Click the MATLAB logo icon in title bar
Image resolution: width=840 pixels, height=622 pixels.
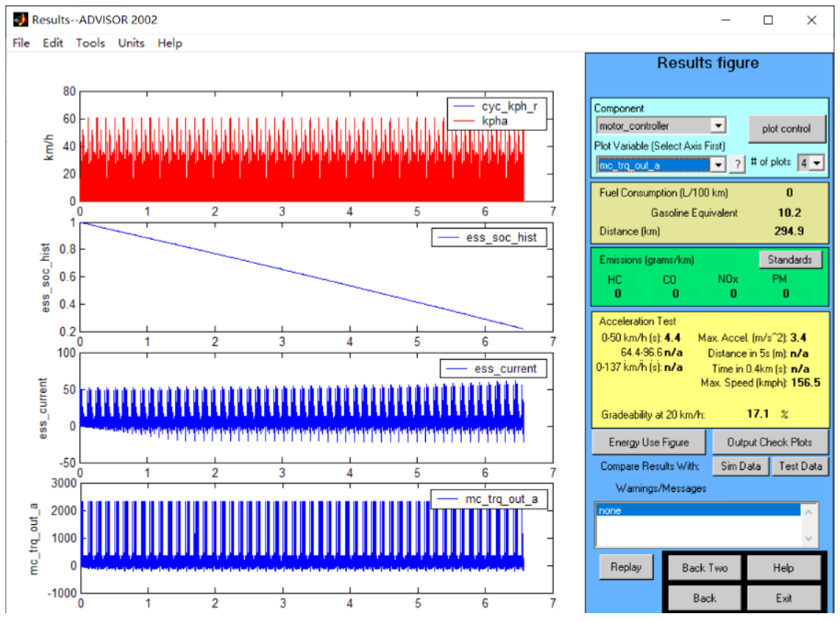[20, 19]
